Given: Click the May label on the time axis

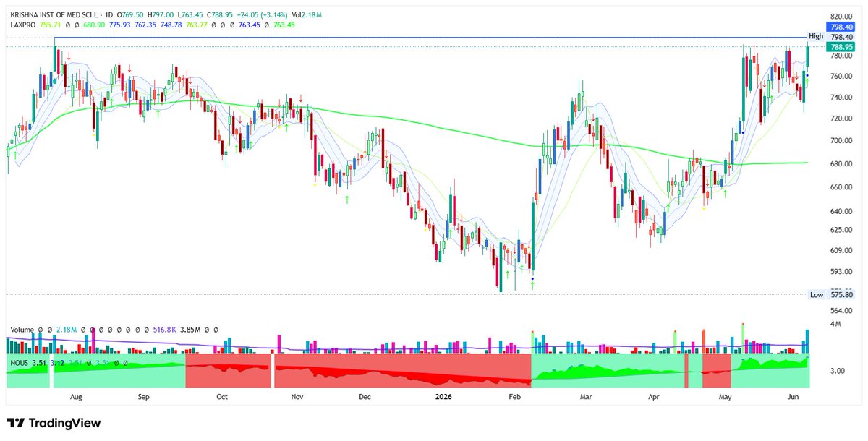Looking at the screenshot, I should [x=726, y=397].
